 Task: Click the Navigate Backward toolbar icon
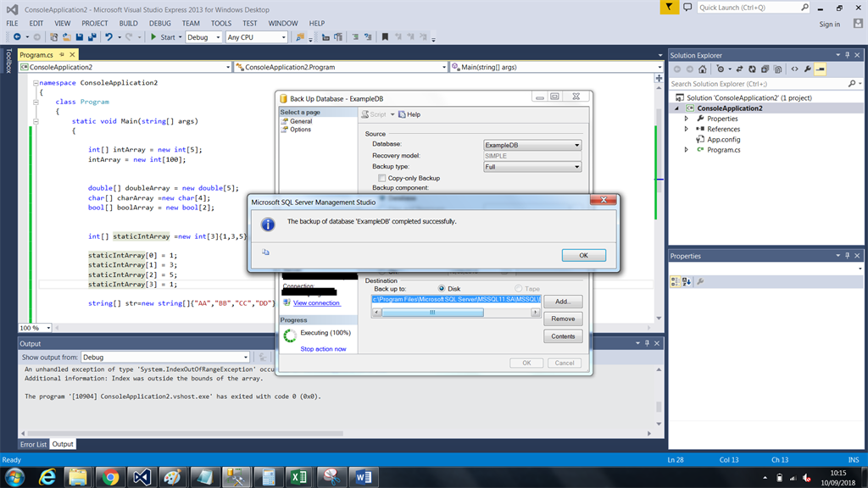point(17,37)
